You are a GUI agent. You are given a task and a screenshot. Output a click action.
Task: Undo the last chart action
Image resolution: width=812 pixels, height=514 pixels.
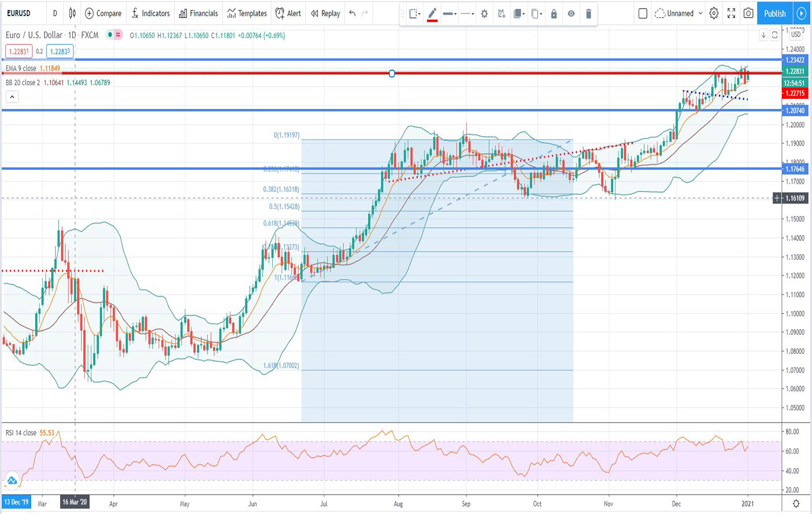coord(352,13)
